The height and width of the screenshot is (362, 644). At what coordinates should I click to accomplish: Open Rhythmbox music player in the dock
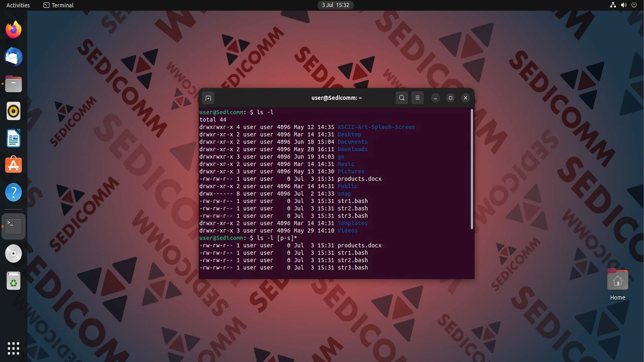pos(13,111)
